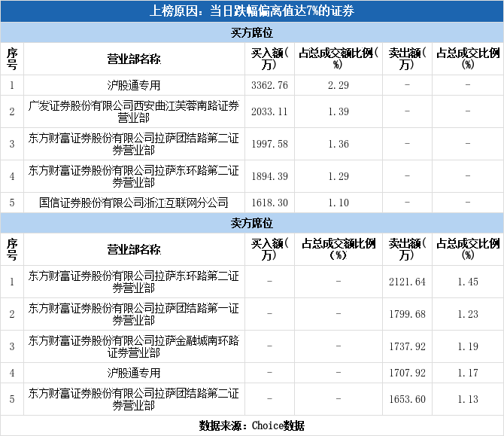The height and width of the screenshot is (436, 504).
Task: Click buyer table 买入额(万) column header
Action: click(x=270, y=59)
